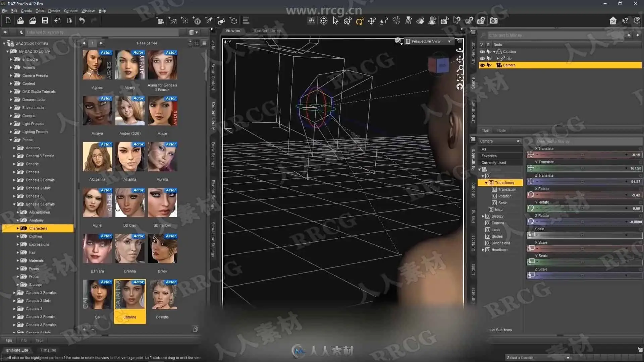Click the viewport Zoom magnifier icon
The height and width of the screenshot is (362, 644).
[x=460, y=68]
